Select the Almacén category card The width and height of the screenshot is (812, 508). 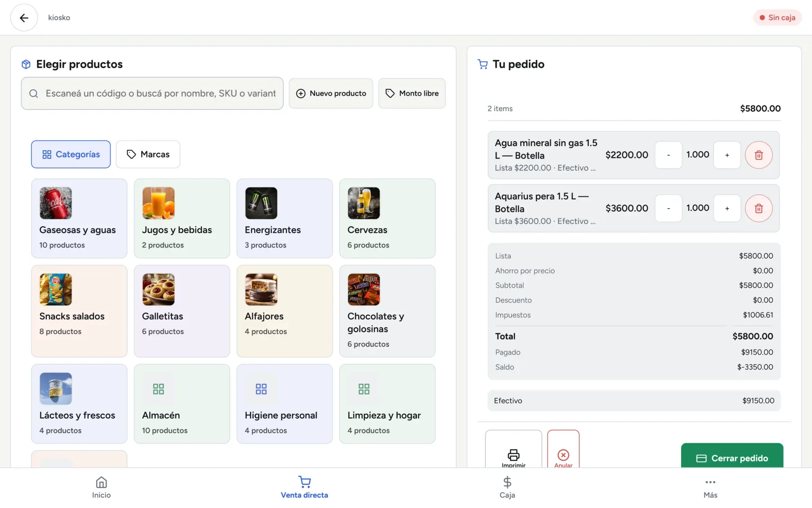pyautogui.click(x=182, y=404)
